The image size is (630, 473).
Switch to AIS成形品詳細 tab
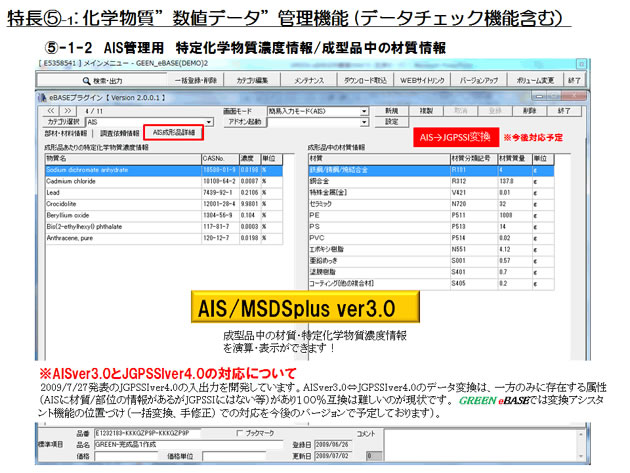[x=174, y=132]
